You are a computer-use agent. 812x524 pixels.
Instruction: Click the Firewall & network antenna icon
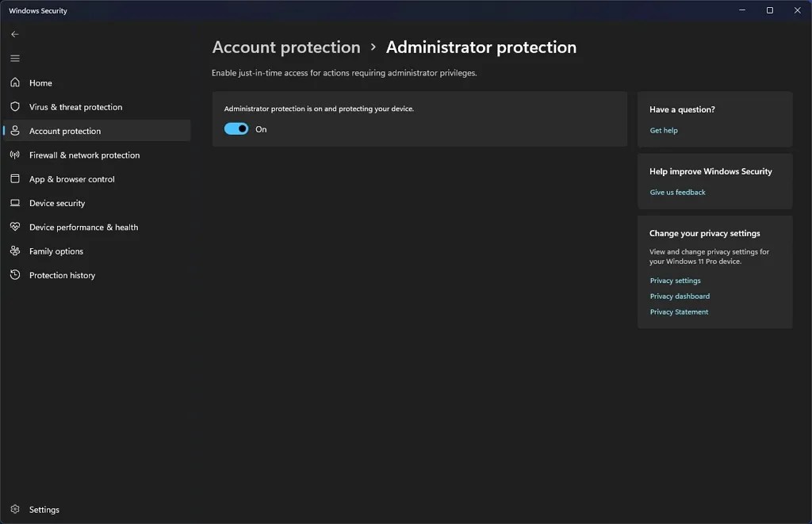pos(15,155)
